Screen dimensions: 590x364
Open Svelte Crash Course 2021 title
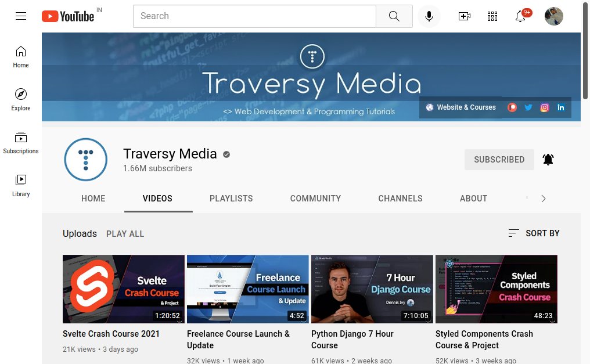point(111,334)
